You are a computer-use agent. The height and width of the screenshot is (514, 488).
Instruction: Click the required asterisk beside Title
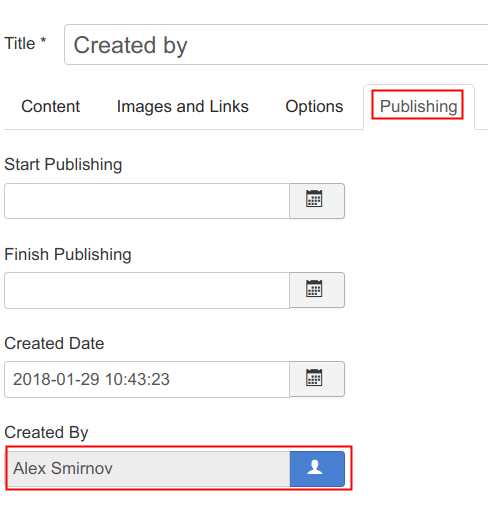click(x=43, y=41)
